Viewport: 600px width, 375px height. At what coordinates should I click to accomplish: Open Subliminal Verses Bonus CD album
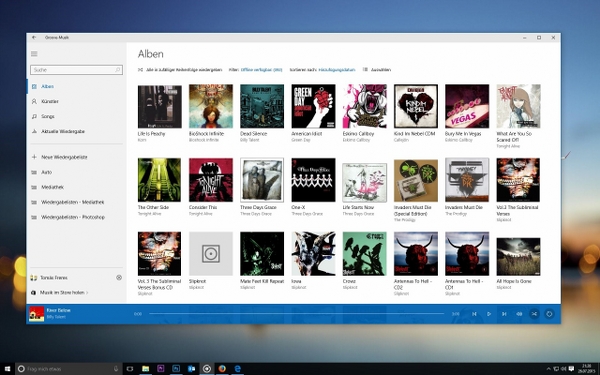[x=160, y=254]
